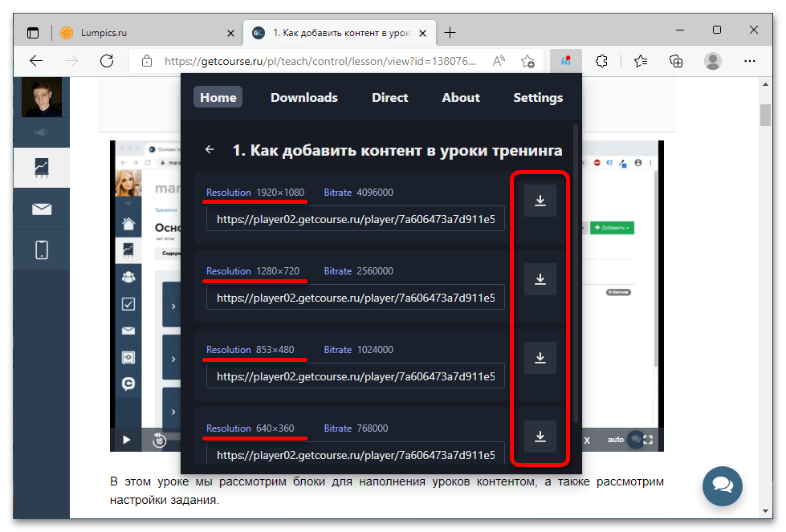Add this page to favorites
786x532 pixels.
[x=527, y=61]
